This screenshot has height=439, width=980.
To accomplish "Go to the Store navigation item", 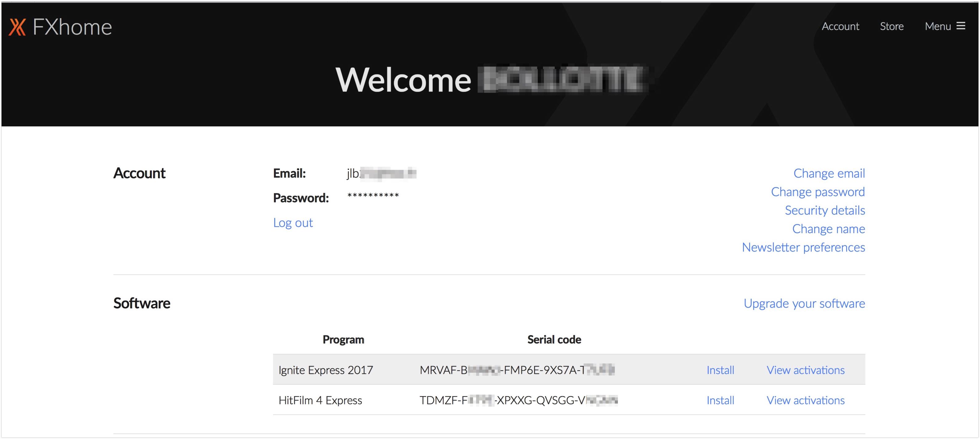I will point(891,26).
